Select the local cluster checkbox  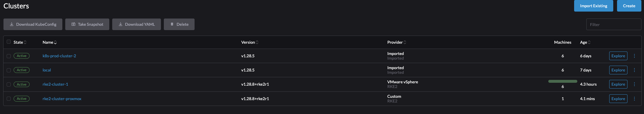9,70
